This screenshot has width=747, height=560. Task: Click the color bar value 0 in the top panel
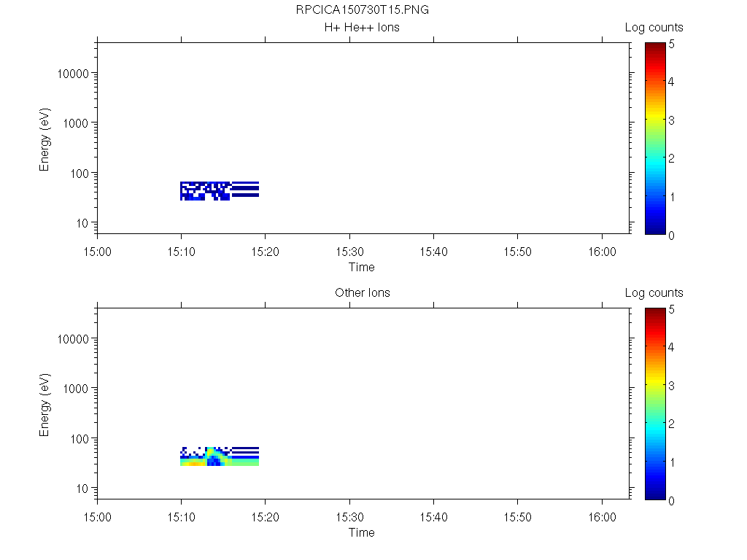(x=671, y=236)
